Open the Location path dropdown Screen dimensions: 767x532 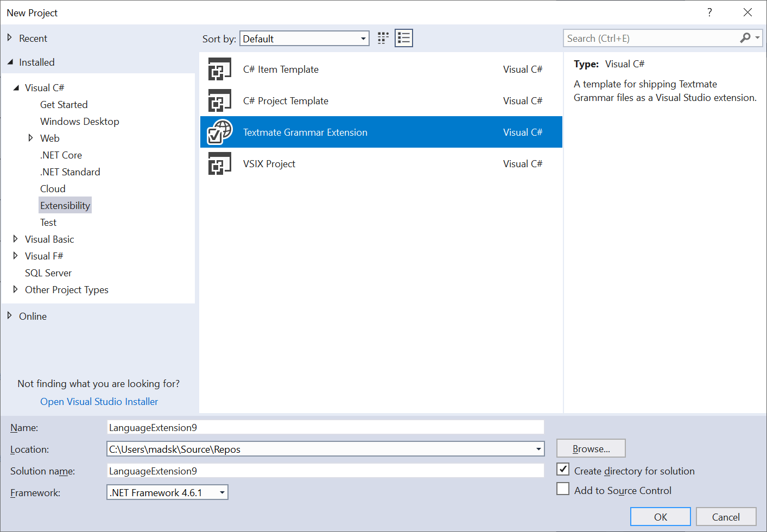coord(538,449)
